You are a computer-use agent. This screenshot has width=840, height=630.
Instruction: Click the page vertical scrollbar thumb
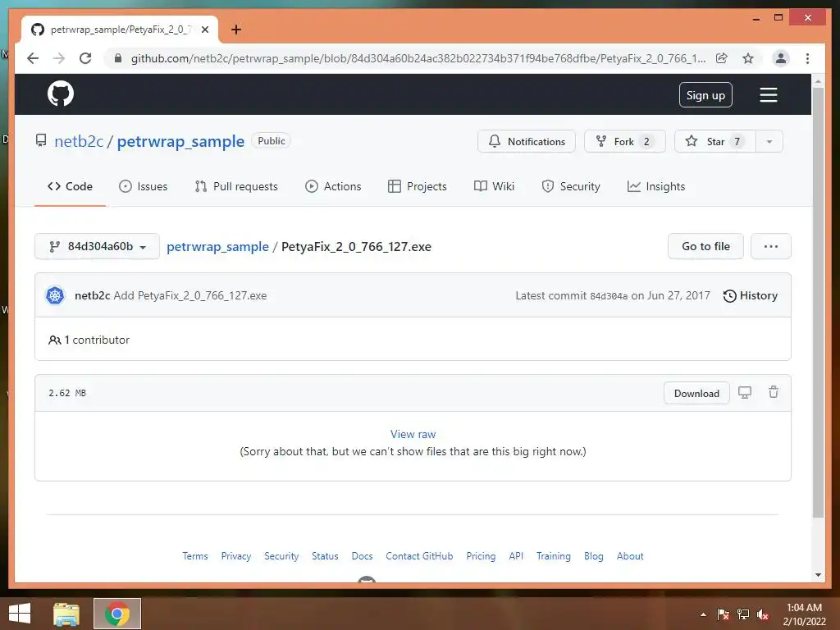(818, 303)
